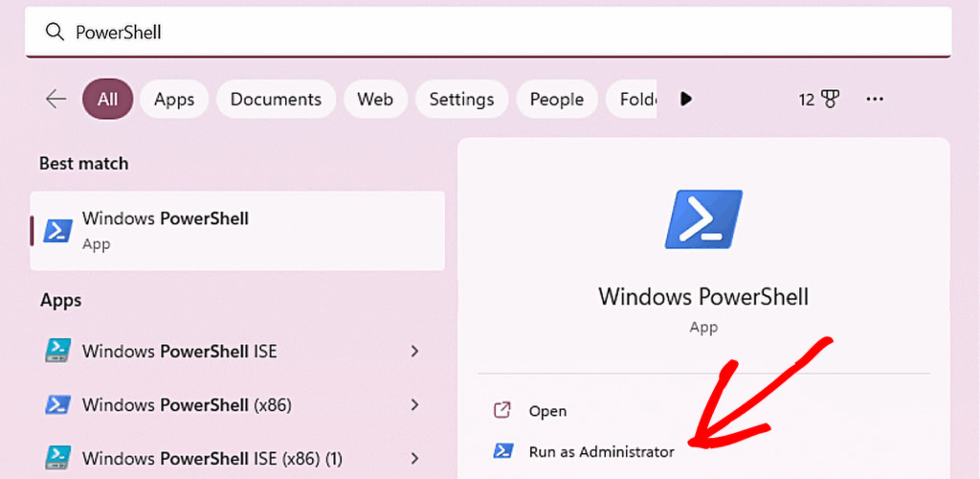This screenshot has width=980, height=479.
Task: Open the Windows PowerShell best match result
Action: tap(237, 231)
